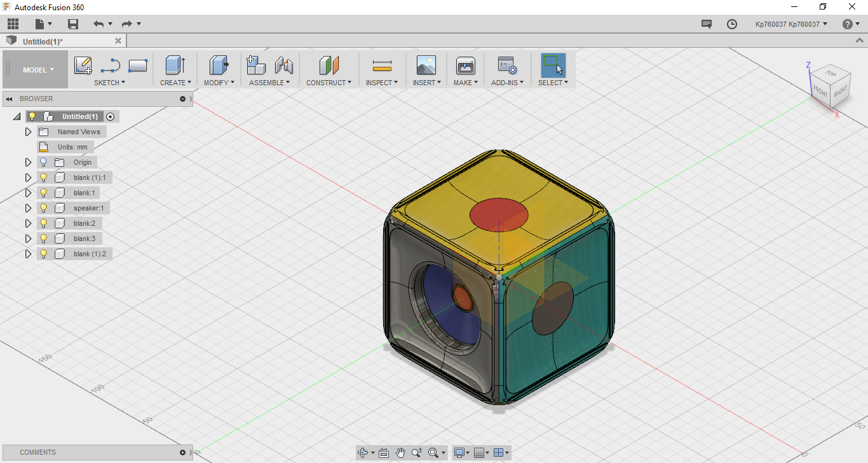Select the Extrude tool in Create
Viewport: 868px width, 463px height.
[175, 66]
